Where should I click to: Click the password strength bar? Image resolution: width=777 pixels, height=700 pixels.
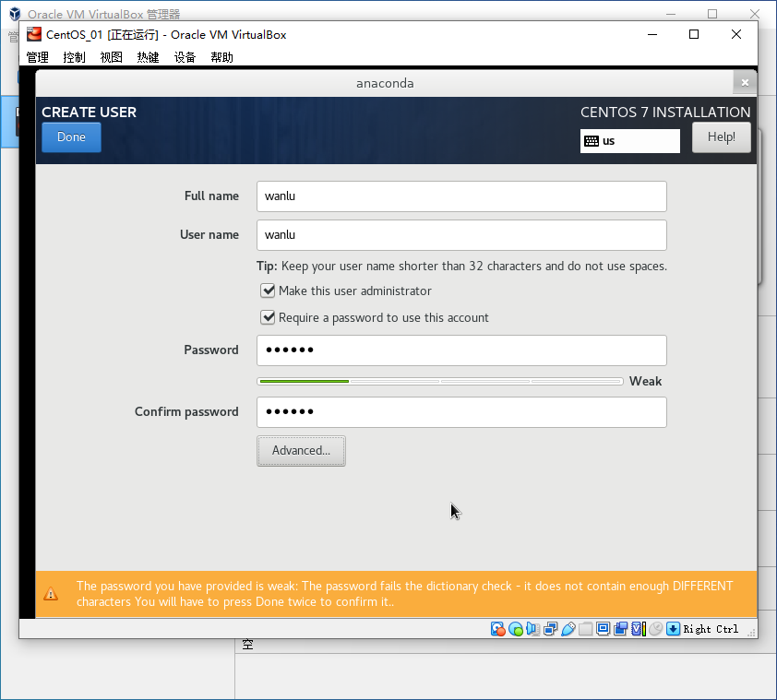click(440, 381)
